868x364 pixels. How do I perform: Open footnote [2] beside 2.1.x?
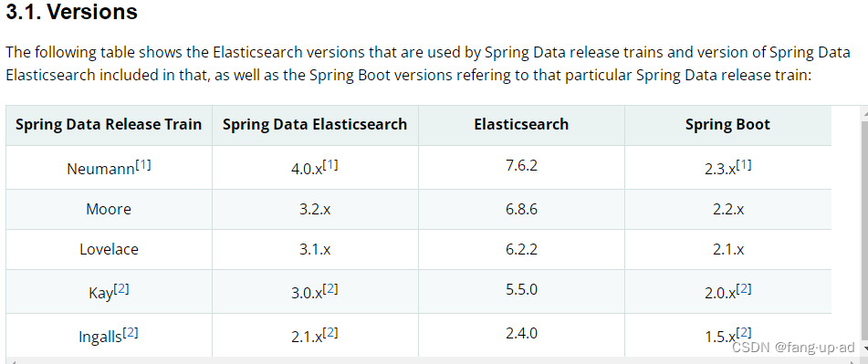[x=329, y=332]
